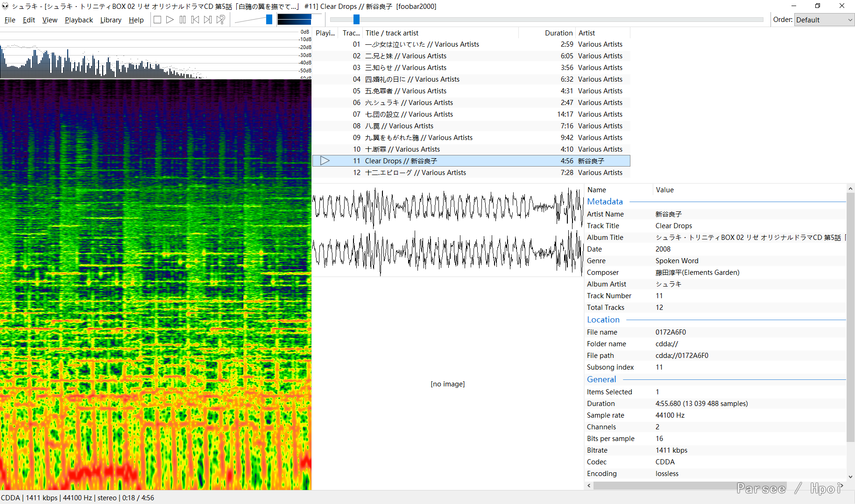The height and width of the screenshot is (504, 855).
Task: Click the seek bar position handle
Action: (356, 20)
